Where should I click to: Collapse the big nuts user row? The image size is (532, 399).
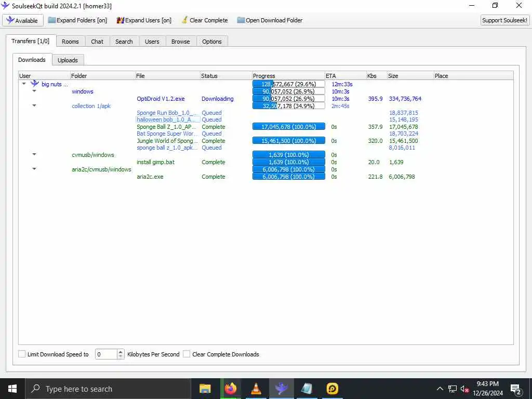[x=24, y=84]
